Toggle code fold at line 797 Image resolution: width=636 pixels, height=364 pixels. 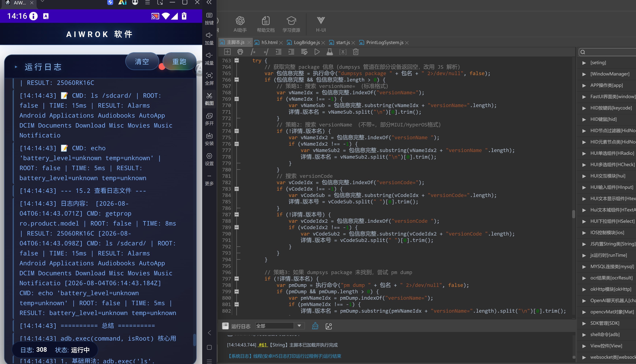(x=237, y=278)
